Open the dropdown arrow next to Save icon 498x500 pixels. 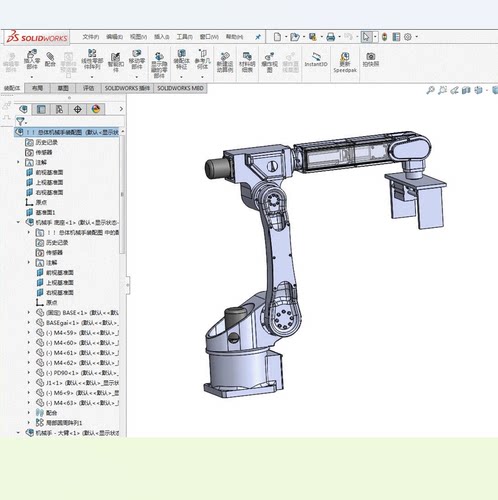[x=321, y=37]
